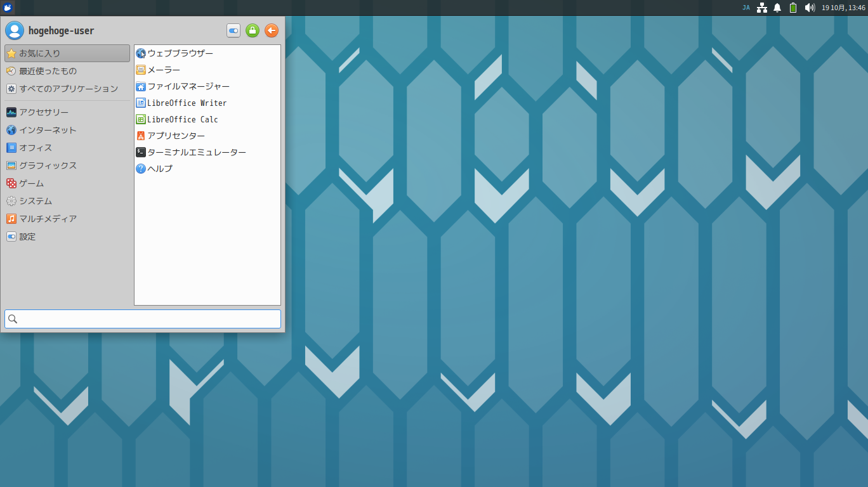Start ターミナルエミュレーター
This screenshot has width=868, height=487.
(x=207, y=152)
